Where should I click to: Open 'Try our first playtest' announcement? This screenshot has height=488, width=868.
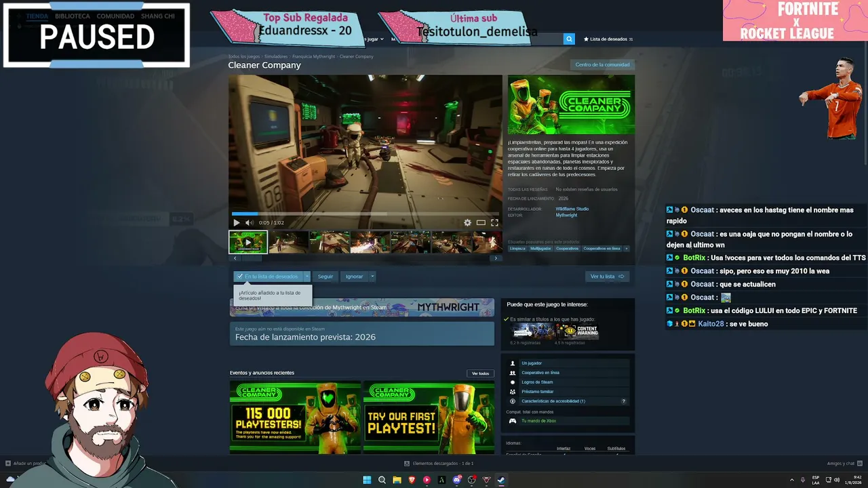[429, 418]
